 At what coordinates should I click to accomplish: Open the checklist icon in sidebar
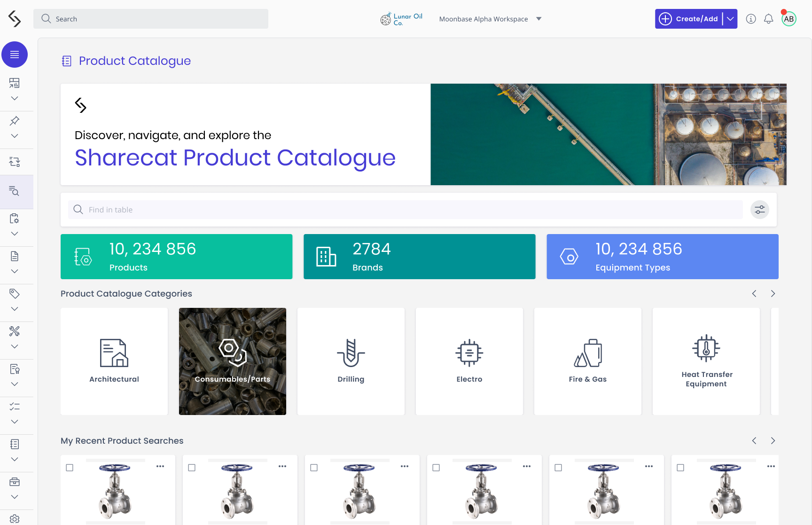click(15, 407)
